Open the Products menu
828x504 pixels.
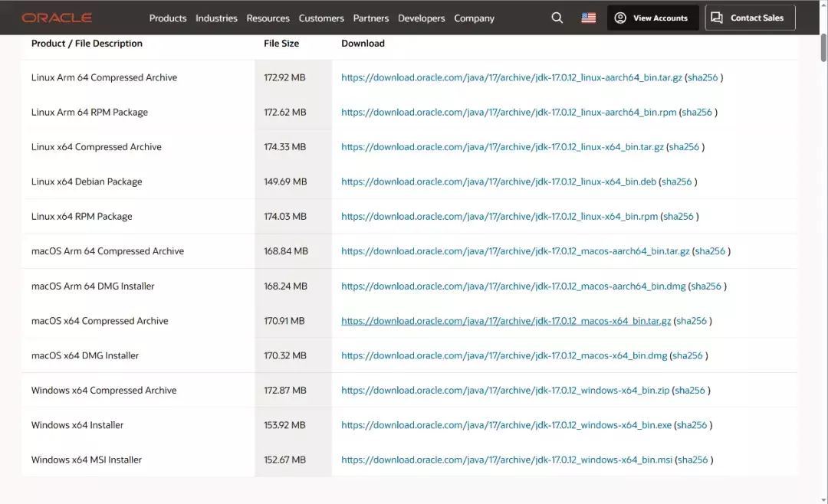point(168,18)
